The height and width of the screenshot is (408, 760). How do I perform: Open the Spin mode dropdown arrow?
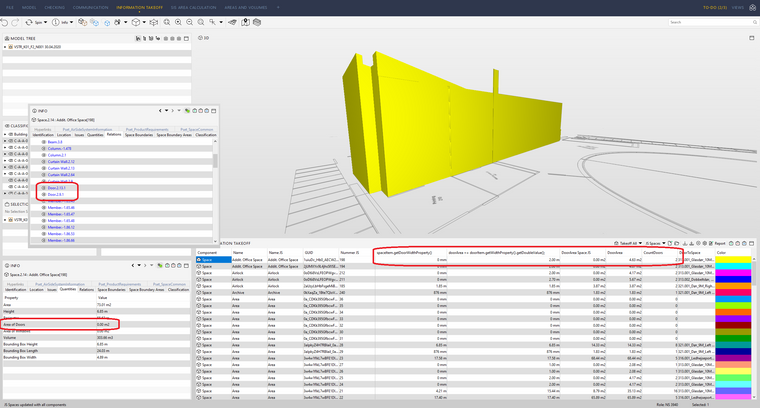click(x=46, y=22)
